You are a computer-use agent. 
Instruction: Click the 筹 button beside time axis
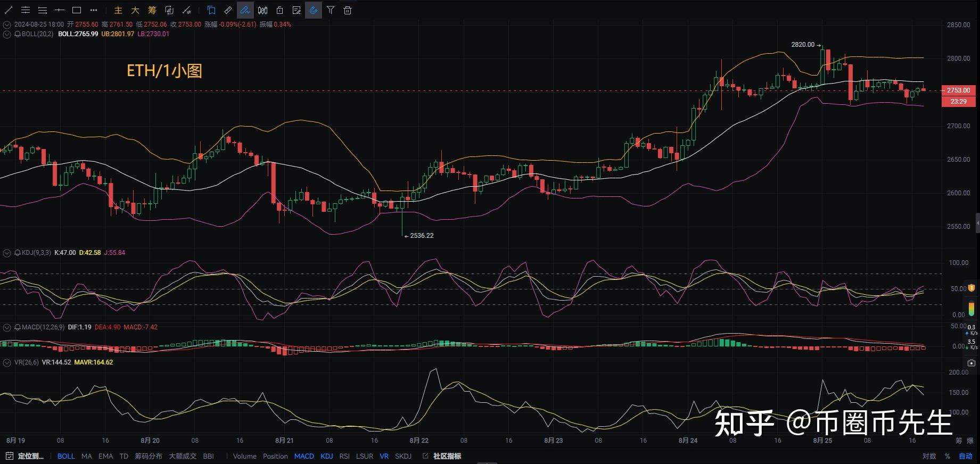click(959, 441)
